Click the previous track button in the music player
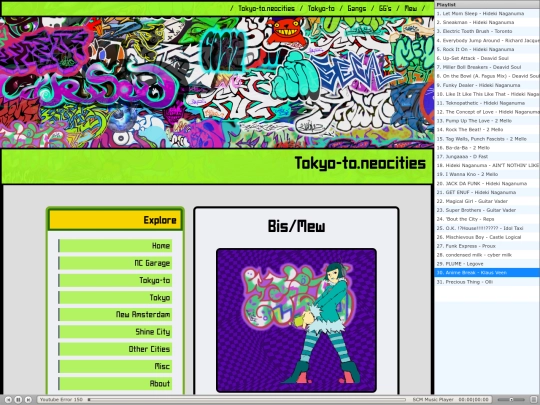Image resolution: width=540 pixels, height=405 pixels. (9, 399)
